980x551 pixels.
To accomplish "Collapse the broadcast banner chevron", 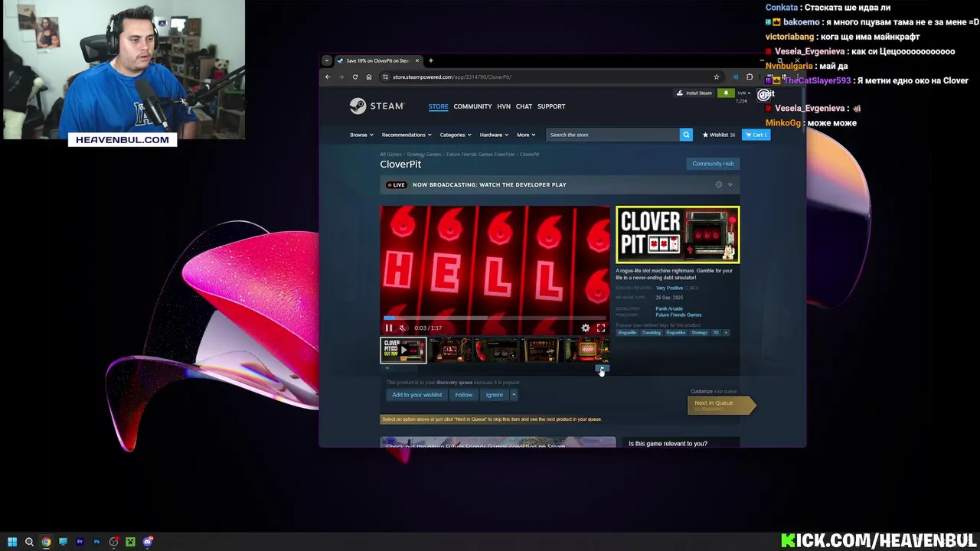I will (730, 184).
